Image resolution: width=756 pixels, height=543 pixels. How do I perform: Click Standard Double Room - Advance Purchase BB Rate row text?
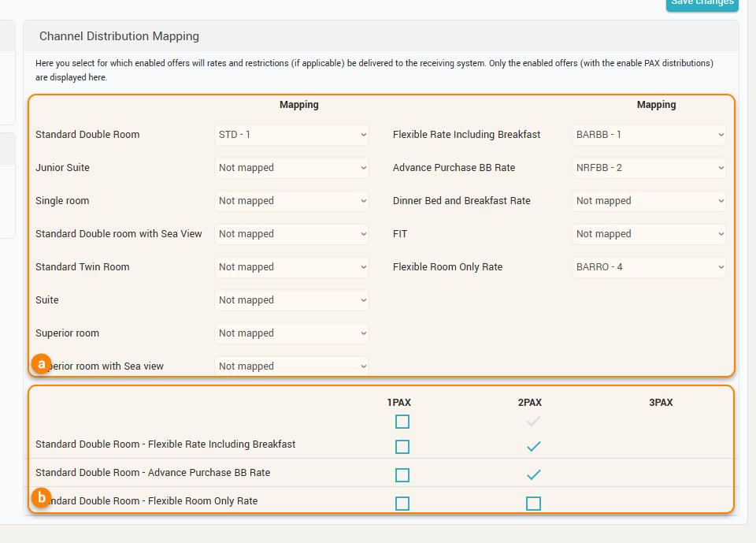coord(153,473)
